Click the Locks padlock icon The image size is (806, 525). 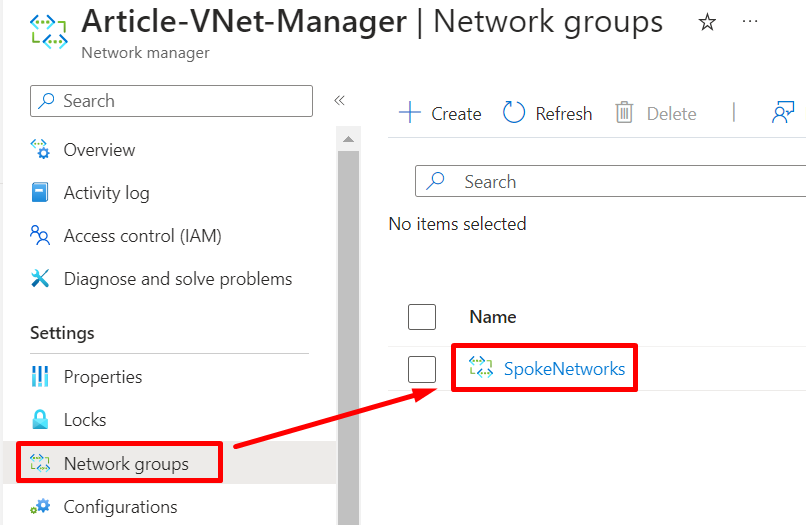(x=40, y=420)
